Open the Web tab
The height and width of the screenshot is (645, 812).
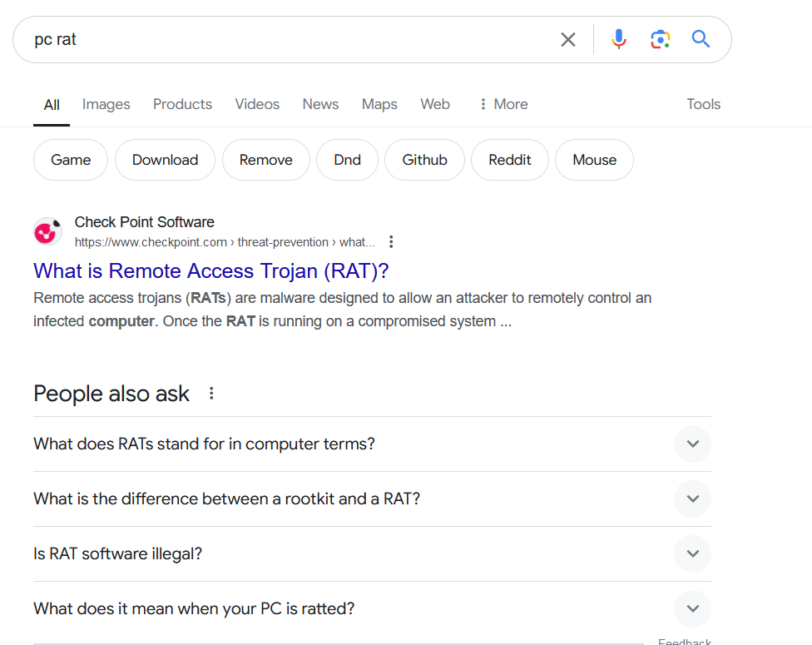[x=435, y=105]
